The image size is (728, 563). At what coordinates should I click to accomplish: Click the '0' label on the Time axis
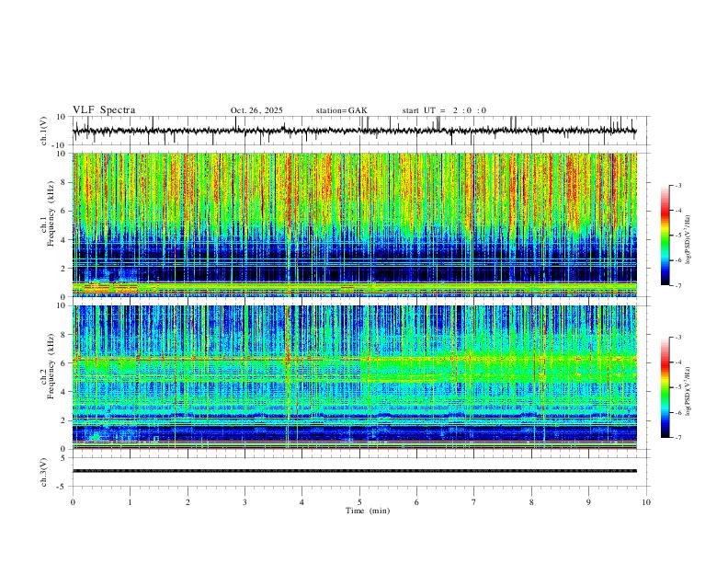(x=73, y=502)
